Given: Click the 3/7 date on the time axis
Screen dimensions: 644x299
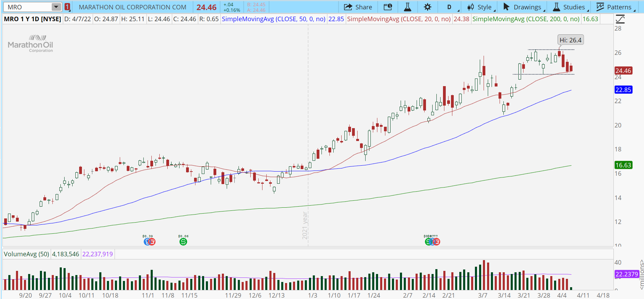Looking at the screenshot, I should pyautogui.click(x=483, y=295).
